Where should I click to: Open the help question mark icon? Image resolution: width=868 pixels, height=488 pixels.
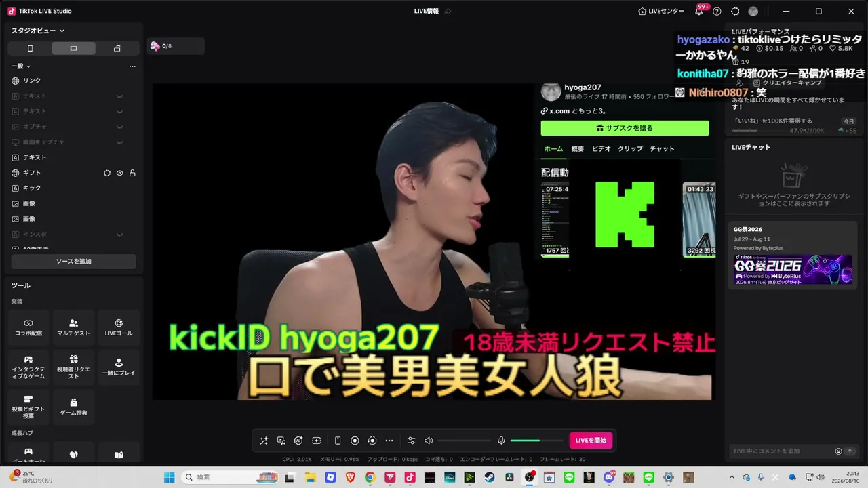pyautogui.click(x=717, y=12)
